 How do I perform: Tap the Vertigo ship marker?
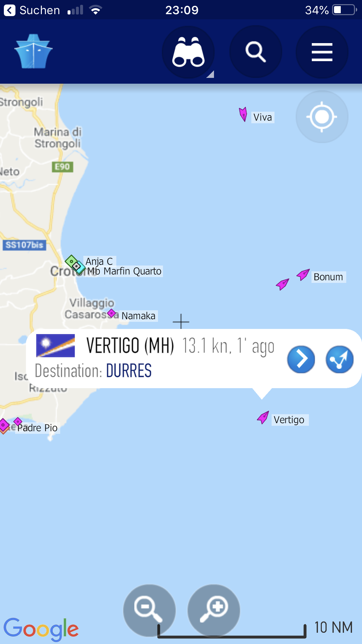click(263, 417)
